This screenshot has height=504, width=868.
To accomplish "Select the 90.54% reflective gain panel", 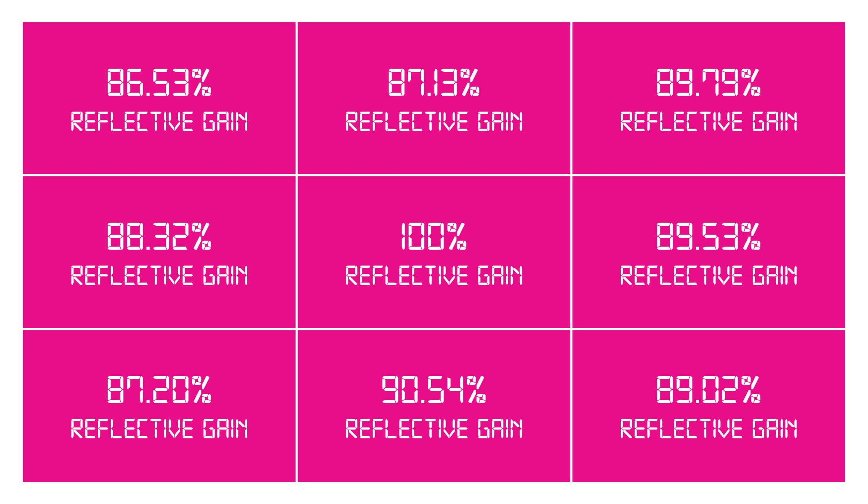I will (434, 406).
